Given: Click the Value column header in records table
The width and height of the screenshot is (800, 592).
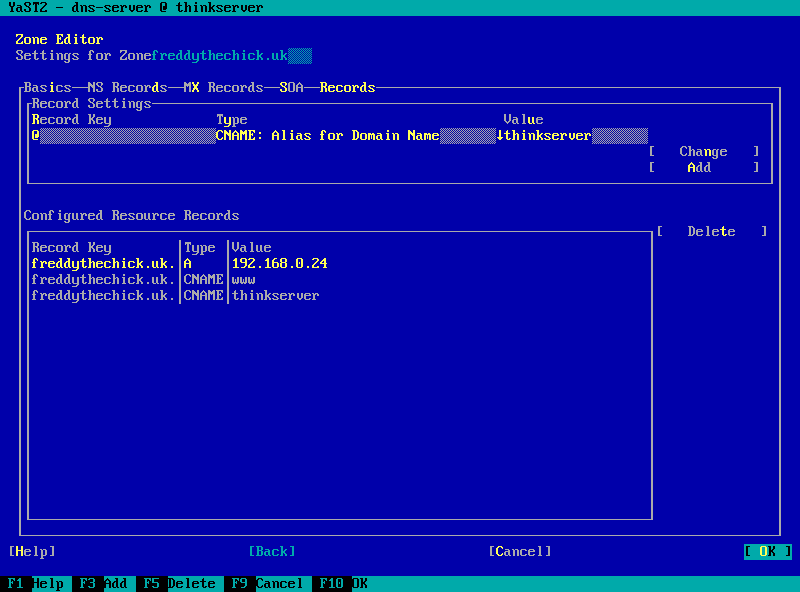Looking at the screenshot, I should tap(251, 248).
